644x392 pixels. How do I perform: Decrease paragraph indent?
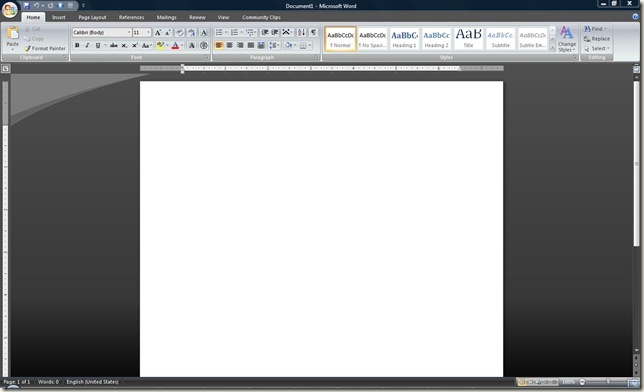click(265, 32)
